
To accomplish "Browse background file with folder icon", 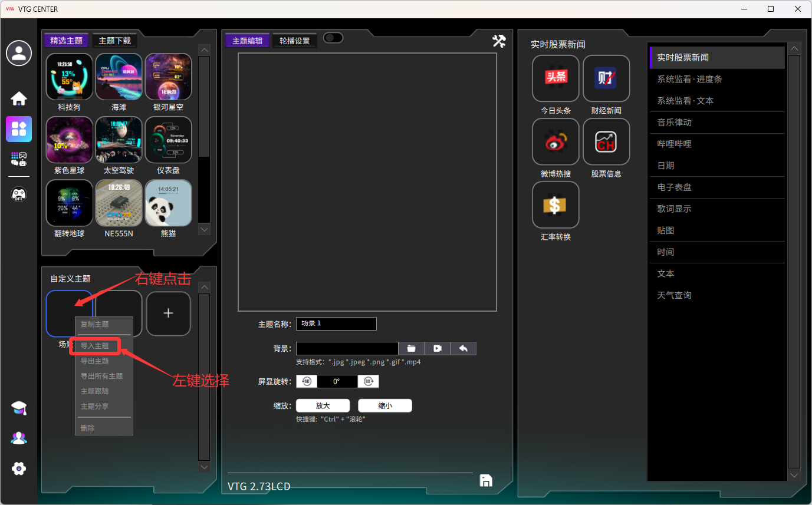I will tap(411, 348).
